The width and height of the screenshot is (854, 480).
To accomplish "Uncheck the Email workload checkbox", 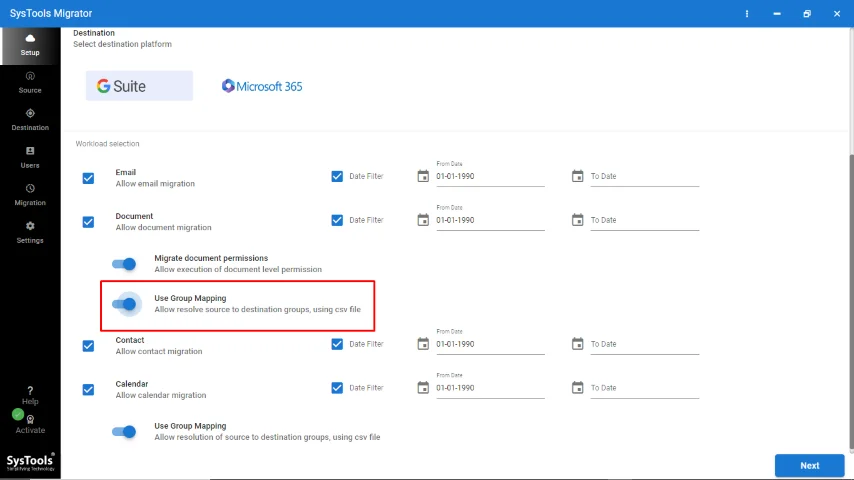I will [x=88, y=178].
